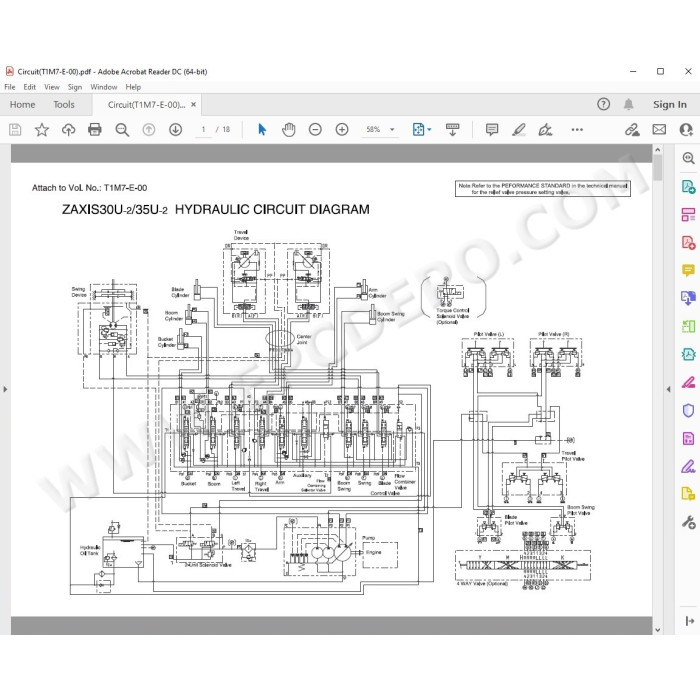The width and height of the screenshot is (700, 700).
Task: Go to the next page with the down arrow
Action: 175,130
